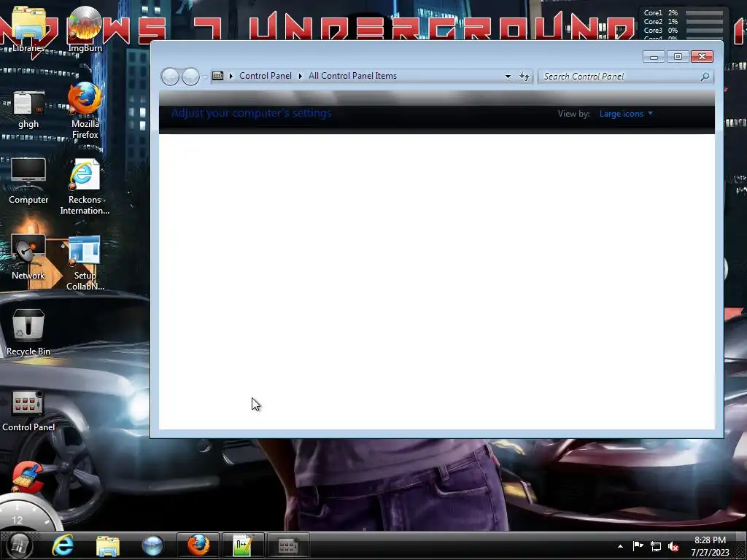This screenshot has height=560, width=747.
Task: Click the CPU core meter gadget
Action: click(683, 24)
